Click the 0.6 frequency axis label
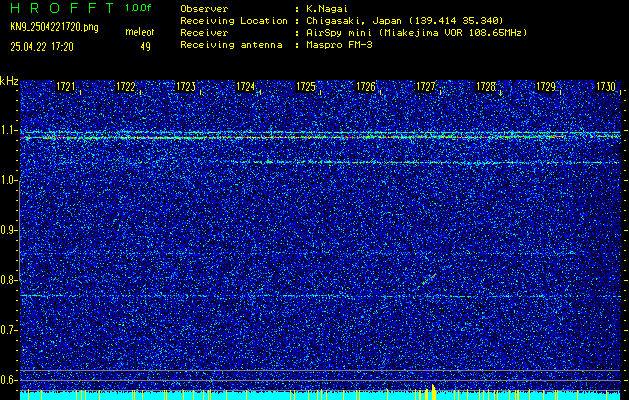 click(9, 380)
